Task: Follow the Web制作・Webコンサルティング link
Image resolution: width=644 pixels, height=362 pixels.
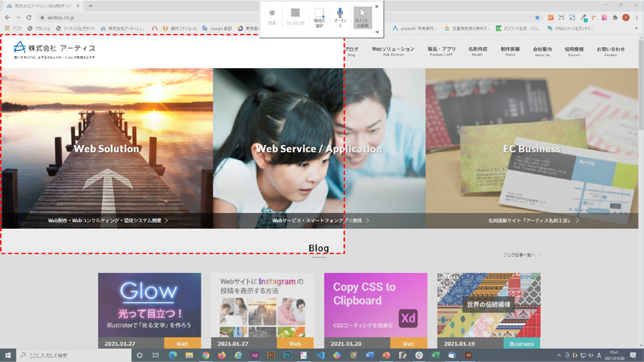Action: 108,221
